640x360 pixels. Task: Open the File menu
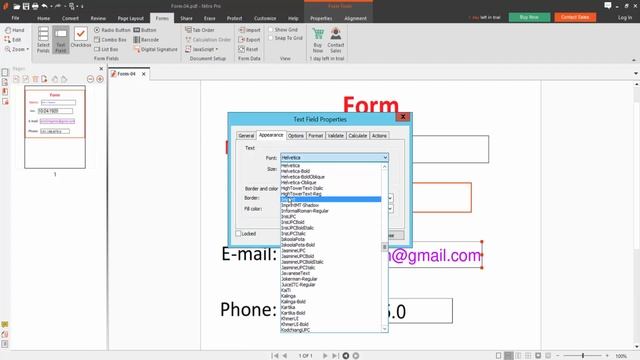[x=16, y=18]
